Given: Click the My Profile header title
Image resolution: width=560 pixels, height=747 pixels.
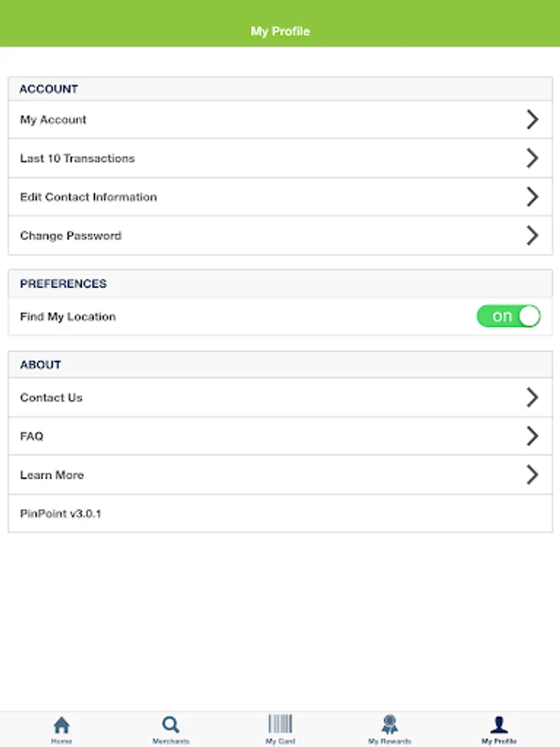Looking at the screenshot, I should 280,32.
